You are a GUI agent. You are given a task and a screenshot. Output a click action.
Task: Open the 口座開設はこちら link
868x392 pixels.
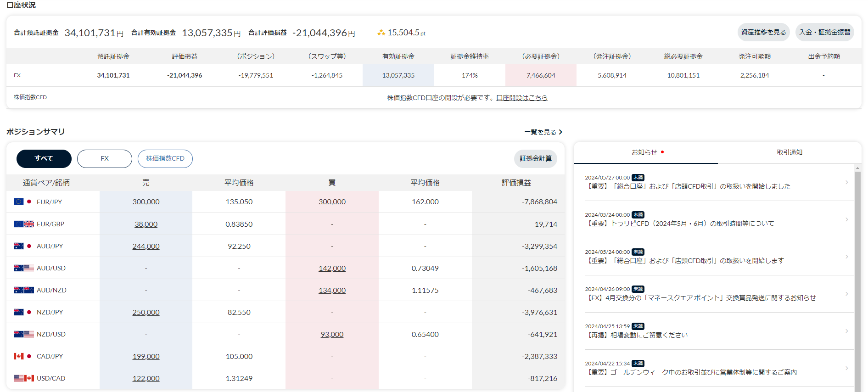[522, 98]
